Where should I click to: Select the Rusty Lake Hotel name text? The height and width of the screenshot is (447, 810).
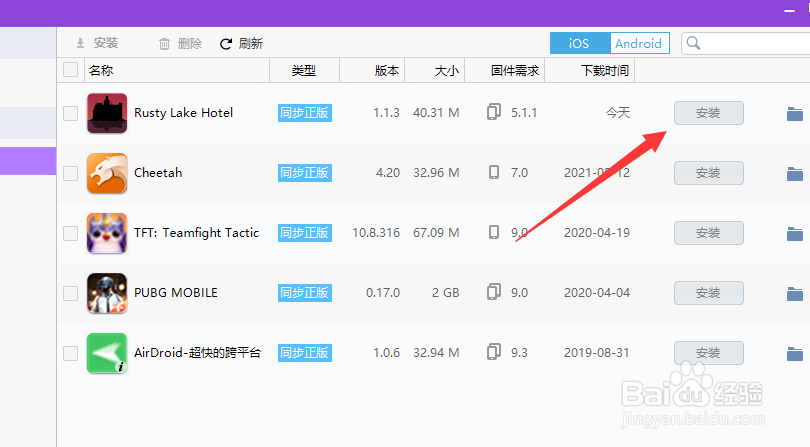(x=183, y=113)
